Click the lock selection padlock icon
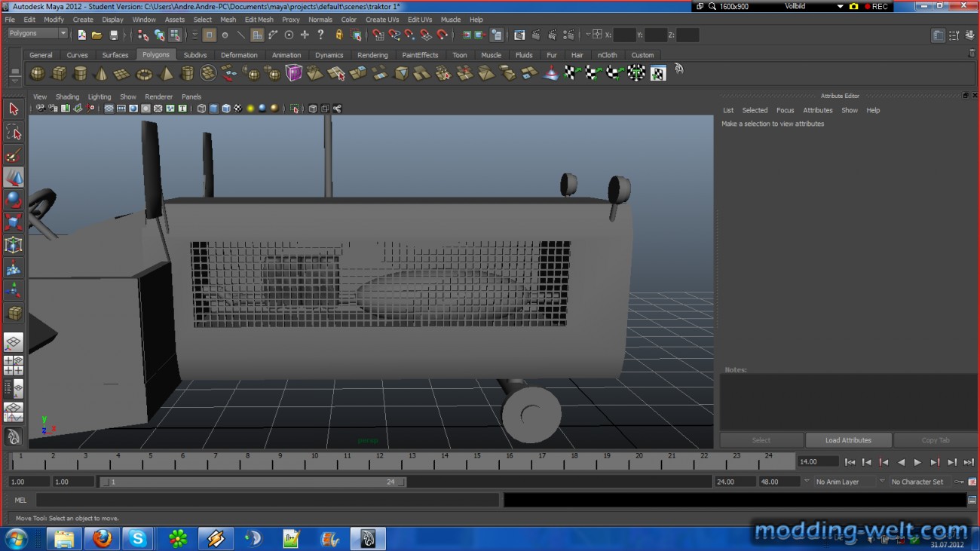This screenshot has height=551, width=980. pos(338,35)
